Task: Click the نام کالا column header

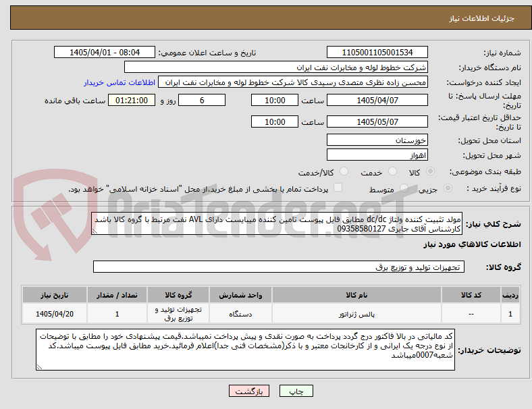Action: [x=356, y=295]
